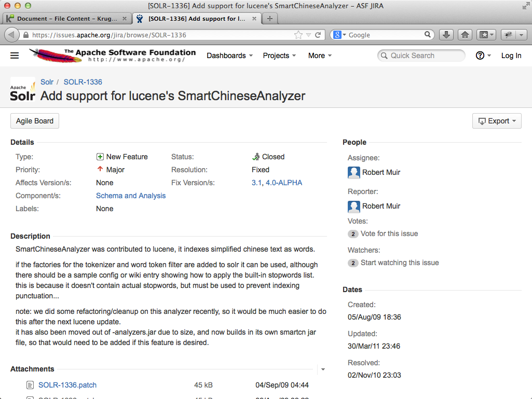The image size is (532, 399).
Task: Open the JIRA hamburger sidebar menu
Action: point(15,56)
